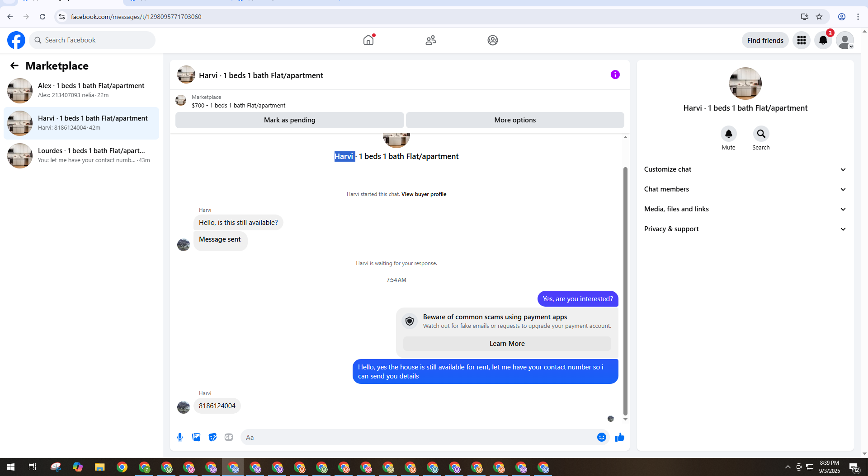View site information icon in address bar

coord(62,17)
